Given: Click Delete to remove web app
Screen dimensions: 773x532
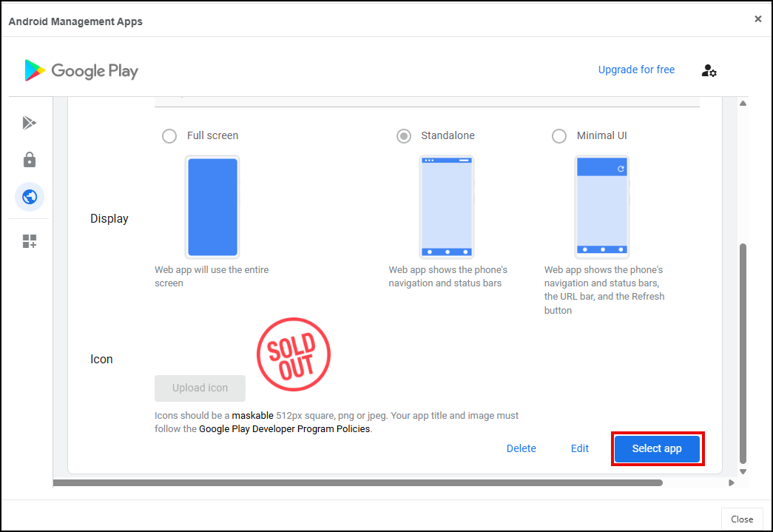Looking at the screenshot, I should 521,448.
